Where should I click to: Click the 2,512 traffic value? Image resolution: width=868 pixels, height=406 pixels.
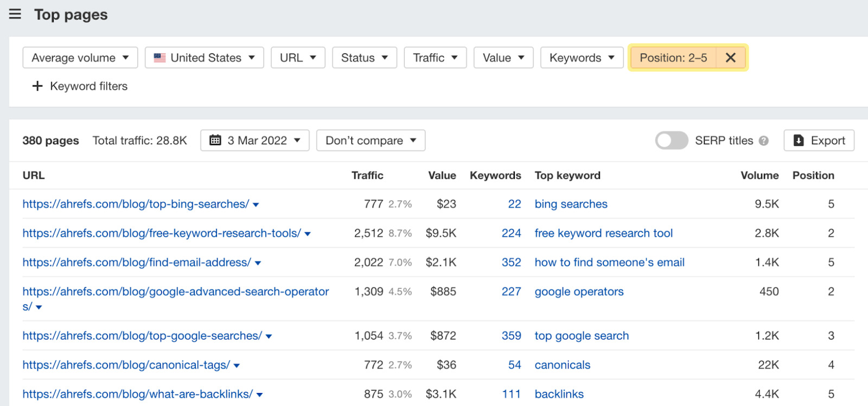tap(369, 233)
